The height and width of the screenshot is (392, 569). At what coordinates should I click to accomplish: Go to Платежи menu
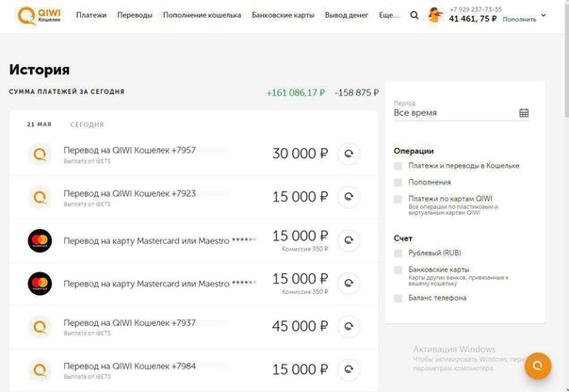point(91,15)
